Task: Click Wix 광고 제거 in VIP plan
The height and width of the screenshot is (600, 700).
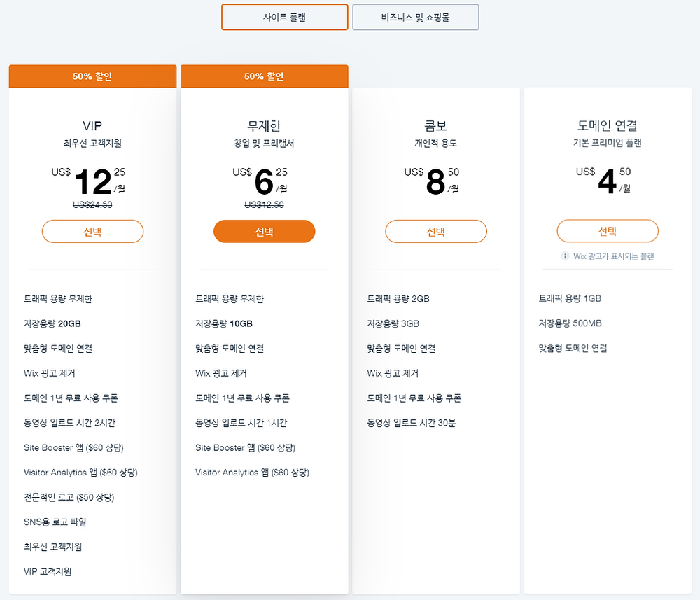Action: coord(50,373)
